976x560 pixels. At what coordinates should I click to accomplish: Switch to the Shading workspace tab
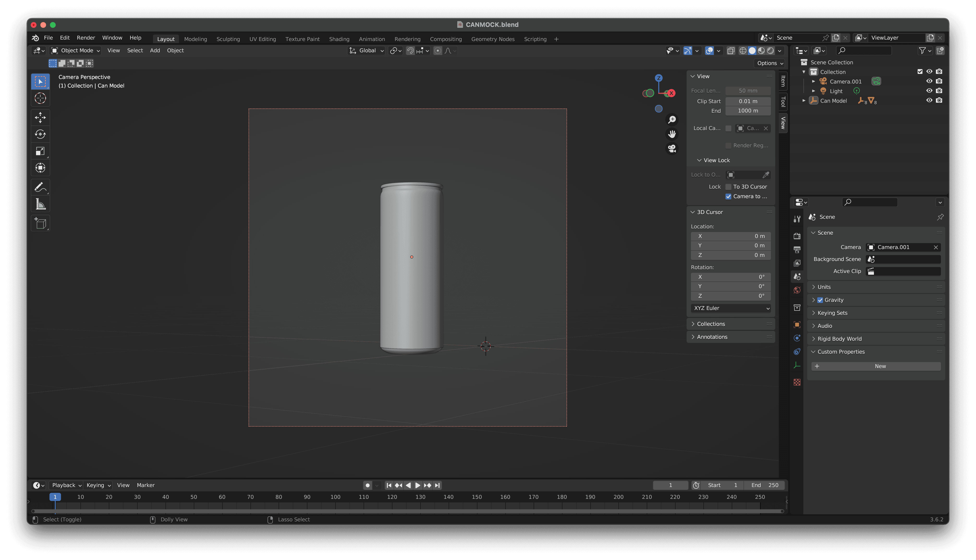tap(339, 39)
